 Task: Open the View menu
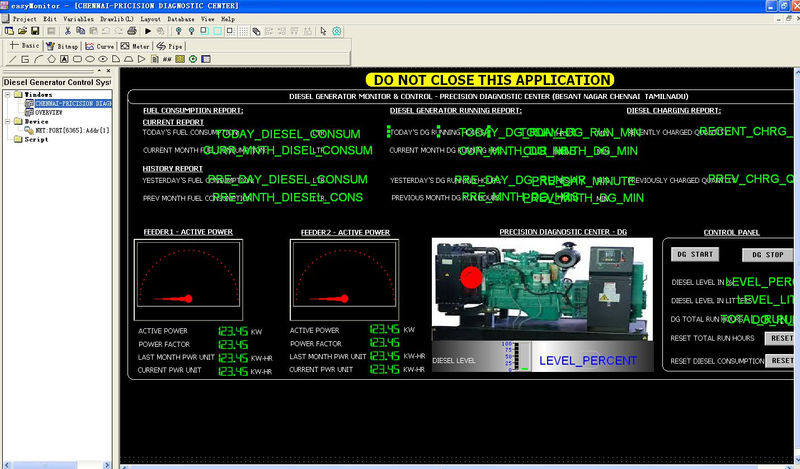click(208, 19)
